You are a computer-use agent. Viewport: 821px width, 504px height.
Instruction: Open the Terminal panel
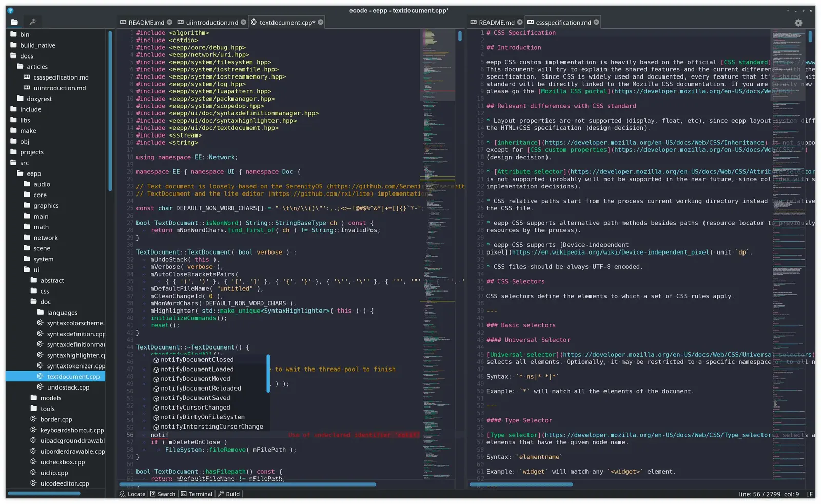[x=197, y=494]
